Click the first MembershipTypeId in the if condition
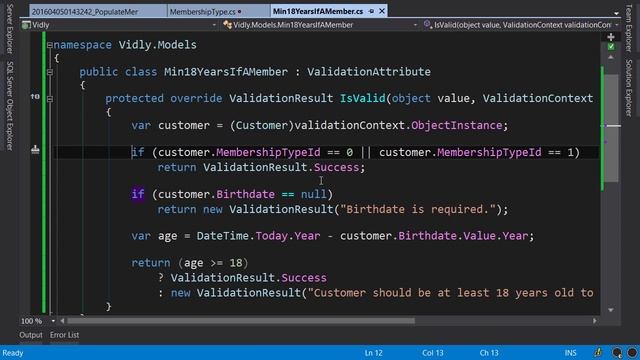Viewport: 640px width, 360px height. pyautogui.click(x=268, y=152)
